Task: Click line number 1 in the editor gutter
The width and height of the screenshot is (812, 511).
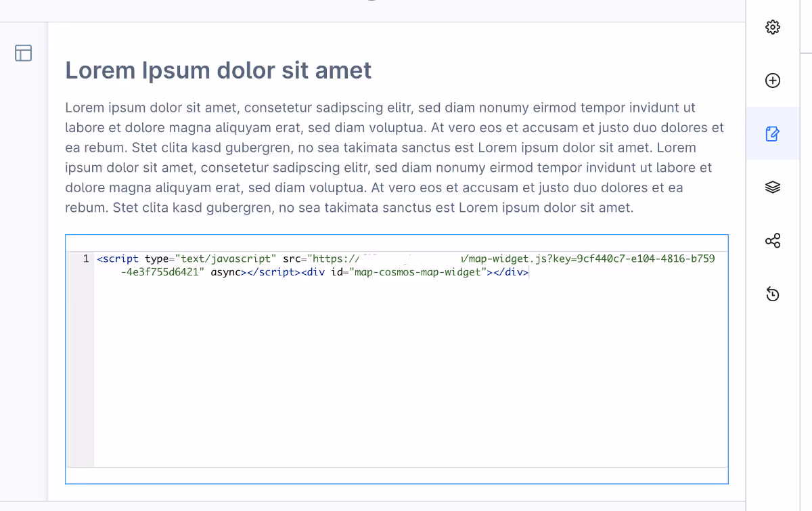Action: click(x=86, y=259)
